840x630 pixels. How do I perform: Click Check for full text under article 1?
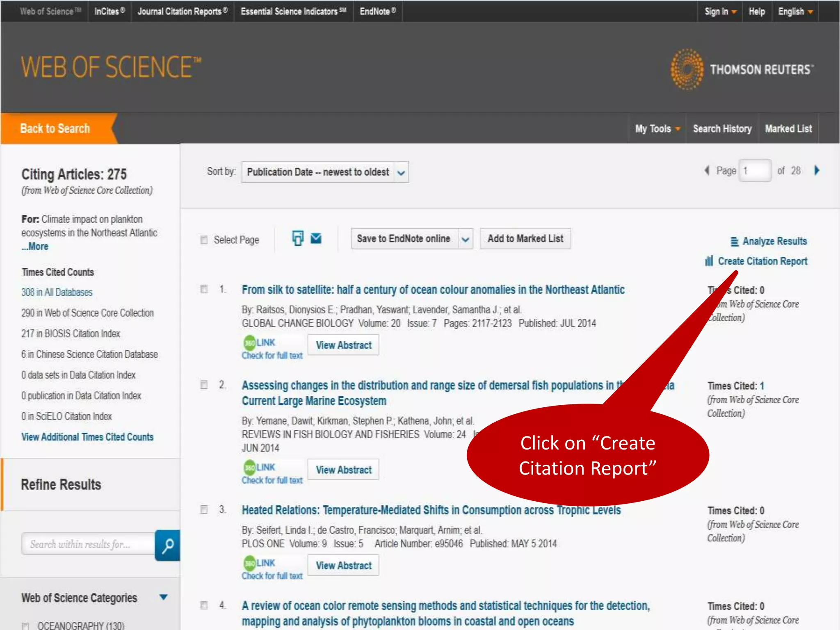coord(272,355)
